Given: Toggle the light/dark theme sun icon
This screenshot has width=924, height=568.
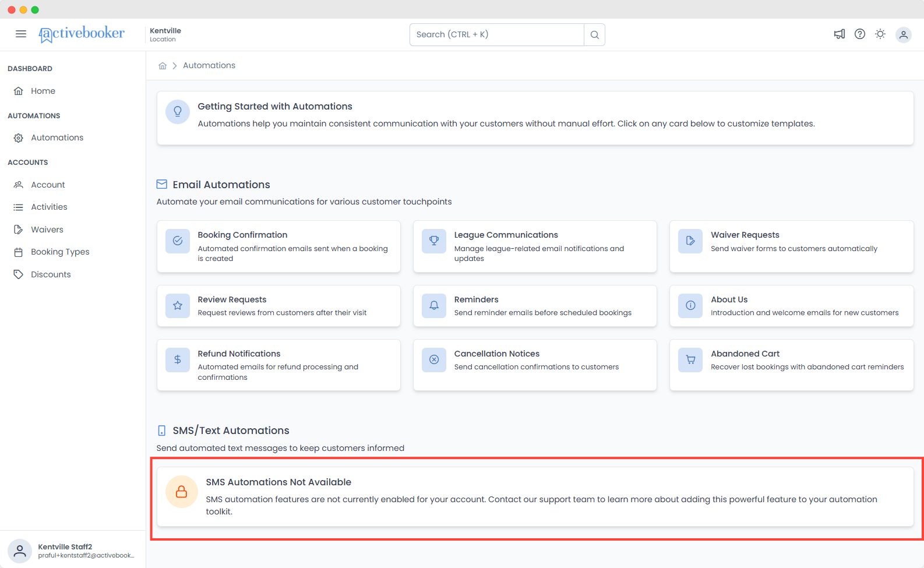Looking at the screenshot, I should pyautogui.click(x=880, y=34).
